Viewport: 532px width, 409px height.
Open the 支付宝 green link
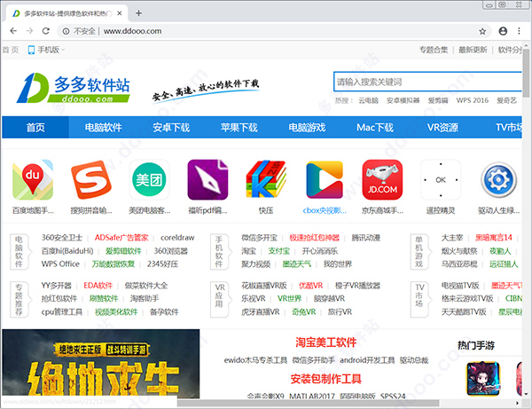(279, 251)
